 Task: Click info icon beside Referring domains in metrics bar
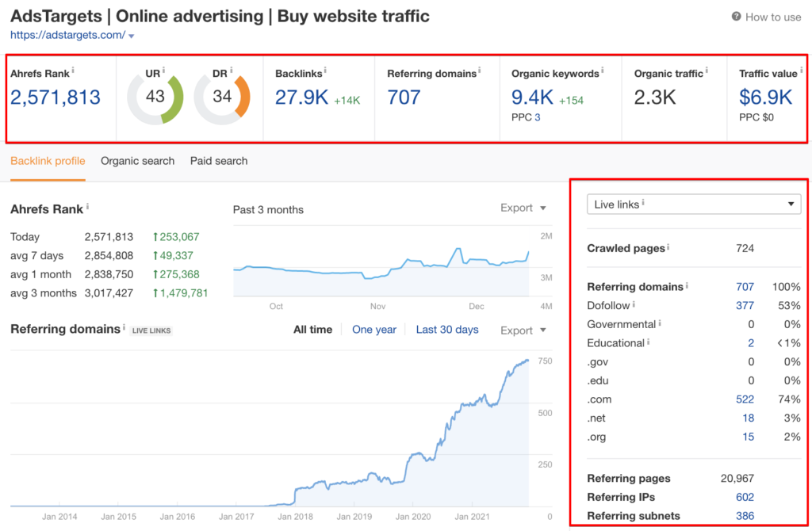point(480,70)
